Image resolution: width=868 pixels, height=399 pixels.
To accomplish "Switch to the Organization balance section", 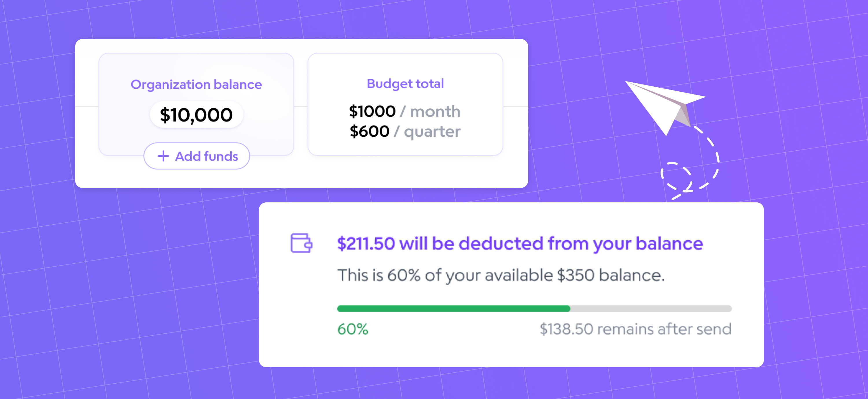I will click(x=196, y=84).
